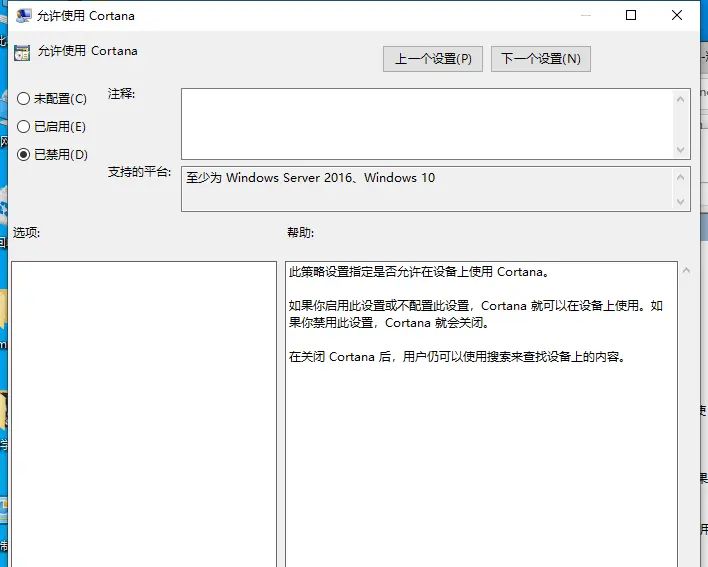Screen dimensions: 708x567
Task: Click inside the 注释 comment text box
Action: point(427,124)
